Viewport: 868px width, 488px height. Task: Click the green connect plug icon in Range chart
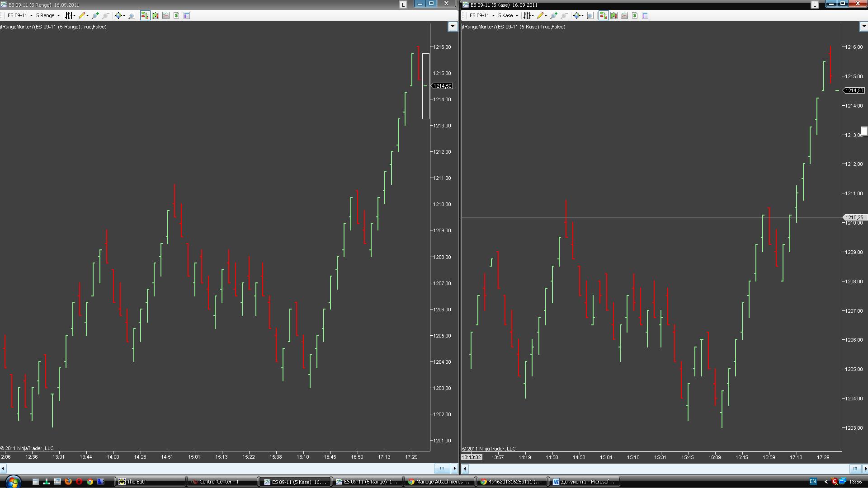pyautogui.click(x=95, y=15)
